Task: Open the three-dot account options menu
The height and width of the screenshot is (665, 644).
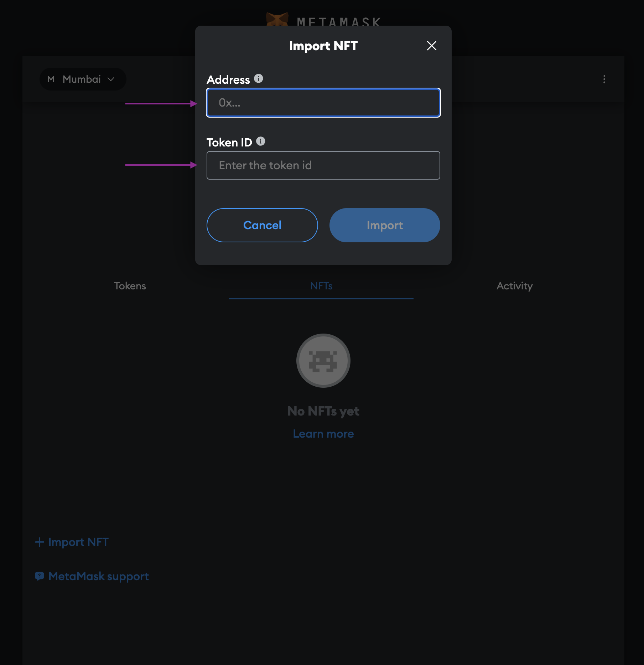Action: (x=604, y=79)
